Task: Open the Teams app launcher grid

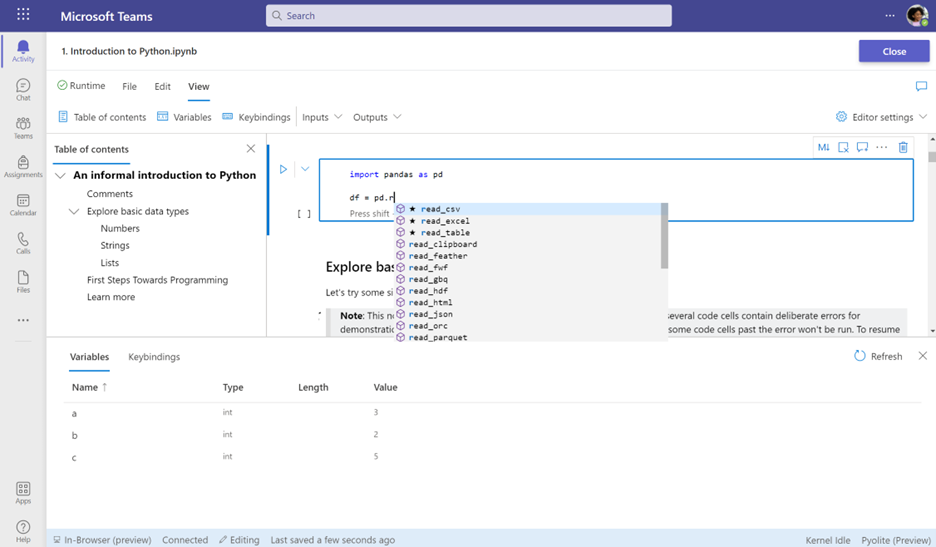Action: [x=23, y=14]
